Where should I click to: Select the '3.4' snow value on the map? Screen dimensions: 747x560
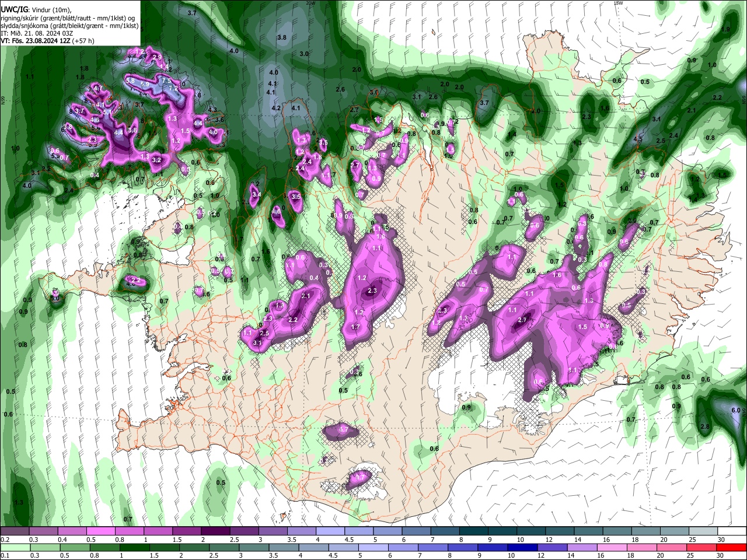tap(256, 194)
